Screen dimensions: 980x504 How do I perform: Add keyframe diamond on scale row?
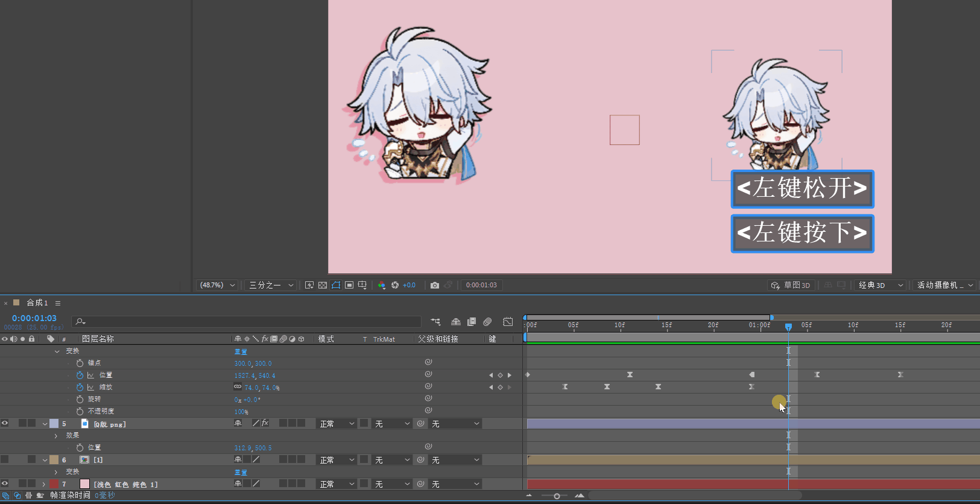point(500,387)
